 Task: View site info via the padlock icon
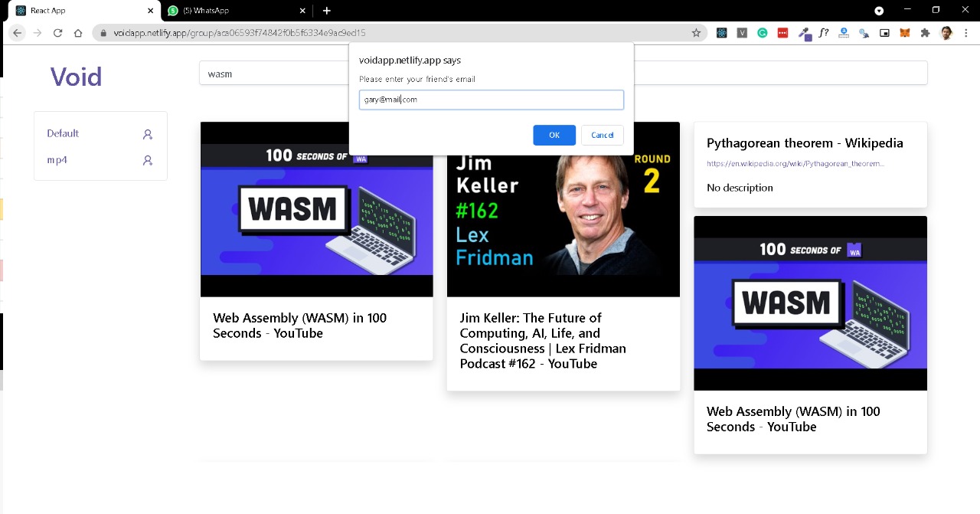pos(103,33)
